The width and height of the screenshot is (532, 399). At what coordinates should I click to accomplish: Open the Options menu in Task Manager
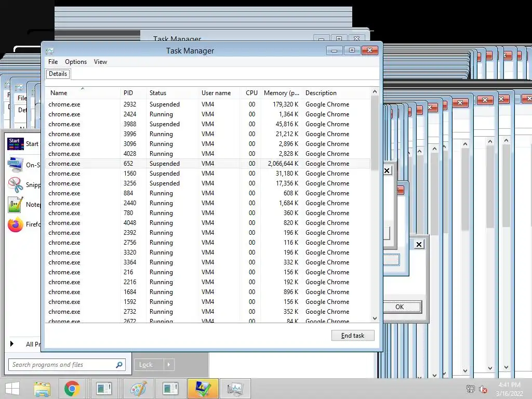point(76,62)
